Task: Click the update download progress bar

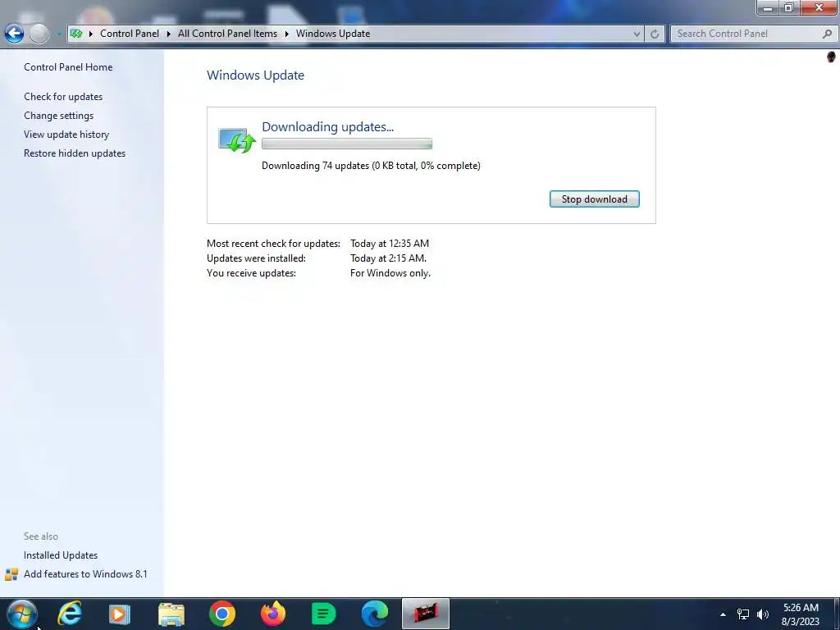Action: coord(347,144)
